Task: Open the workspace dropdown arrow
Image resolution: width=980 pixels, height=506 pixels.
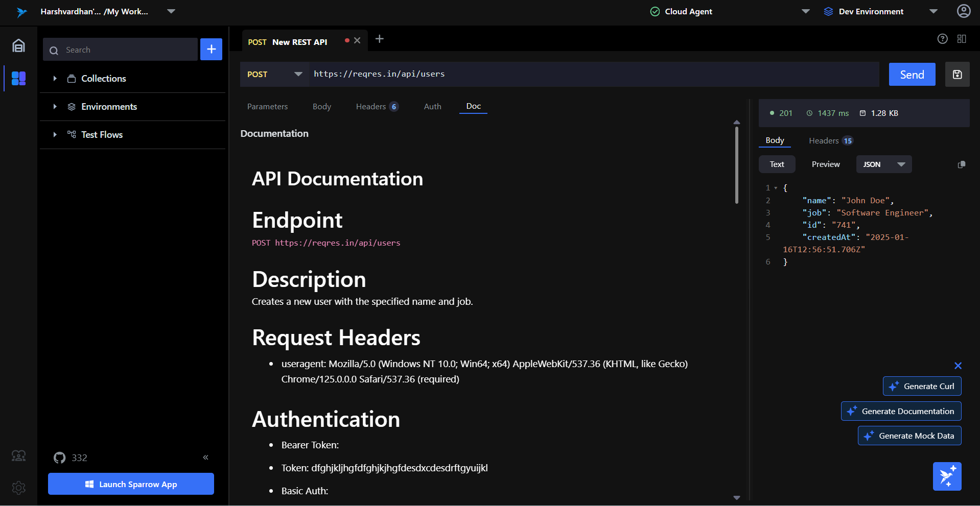Action: click(x=171, y=11)
